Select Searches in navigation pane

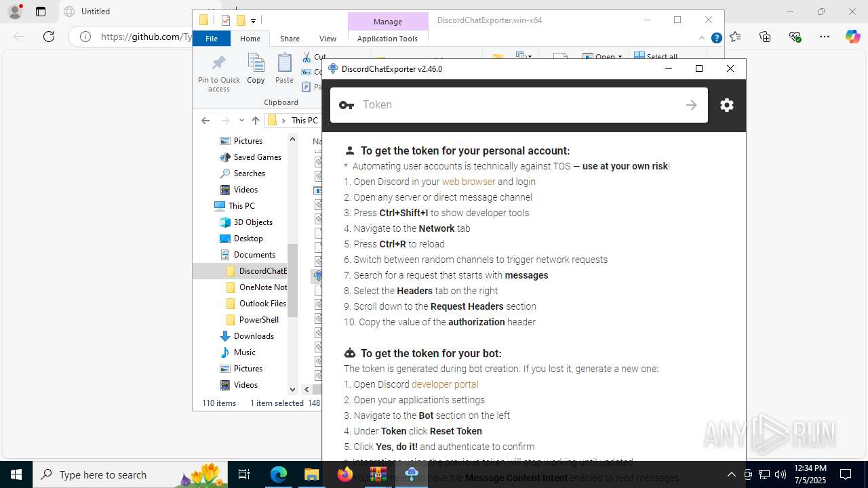click(x=242, y=174)
